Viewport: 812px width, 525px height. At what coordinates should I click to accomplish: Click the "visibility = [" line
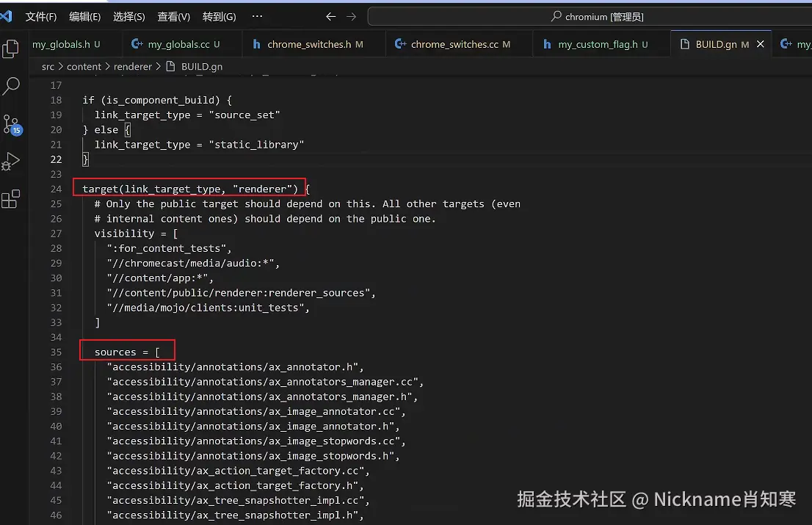pos(136,233)
